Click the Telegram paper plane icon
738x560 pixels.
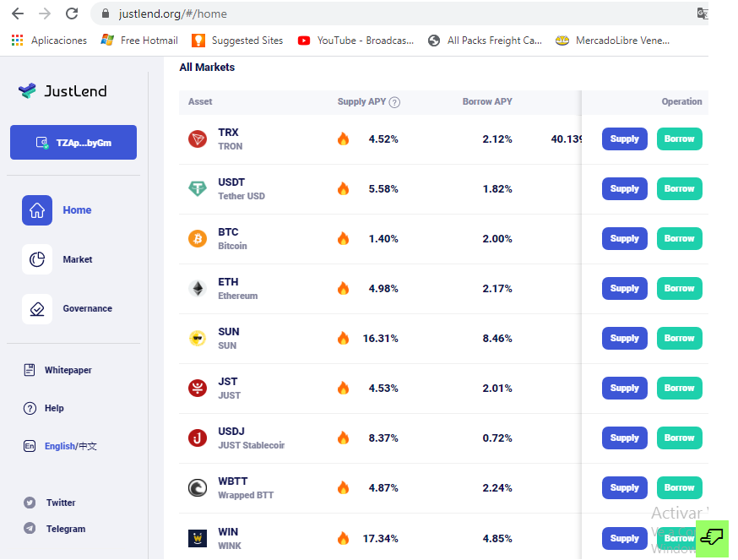(x=30, y=529)
